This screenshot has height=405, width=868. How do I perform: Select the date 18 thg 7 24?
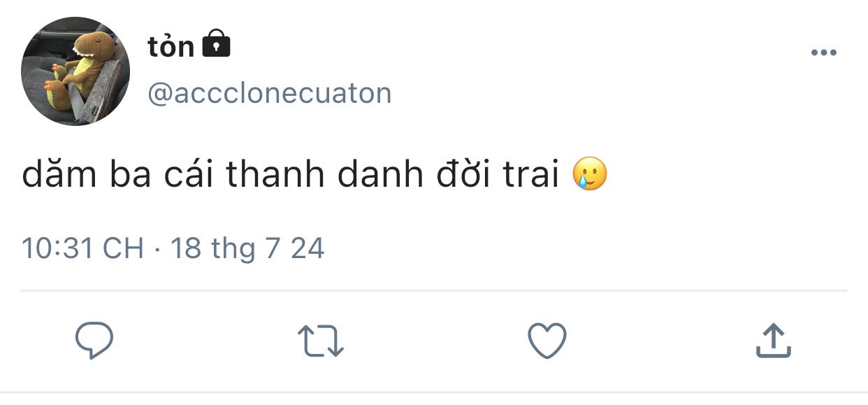point(247,248)
